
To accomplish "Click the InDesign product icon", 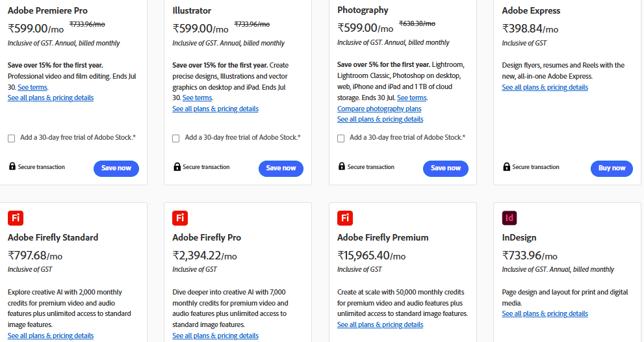I will coord(509,218).
